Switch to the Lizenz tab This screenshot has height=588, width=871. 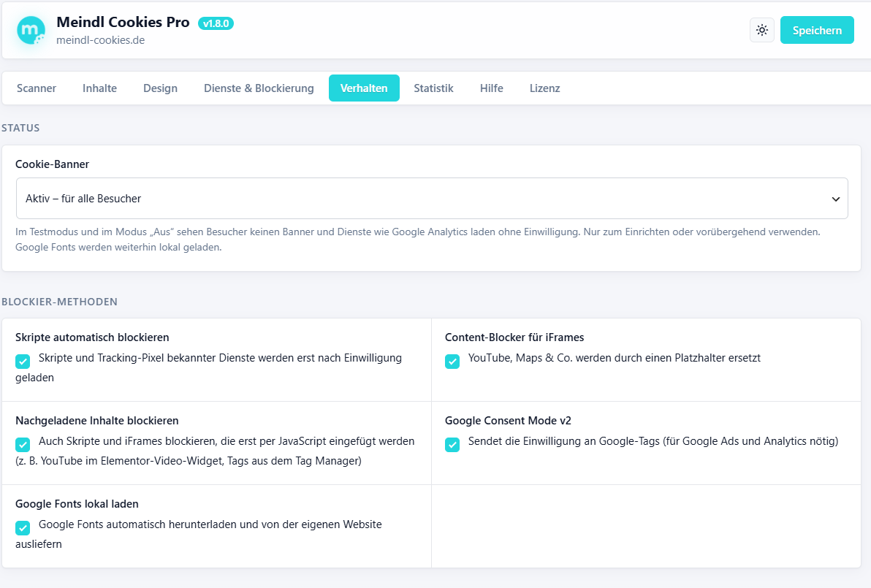click(x=544, y=88)
